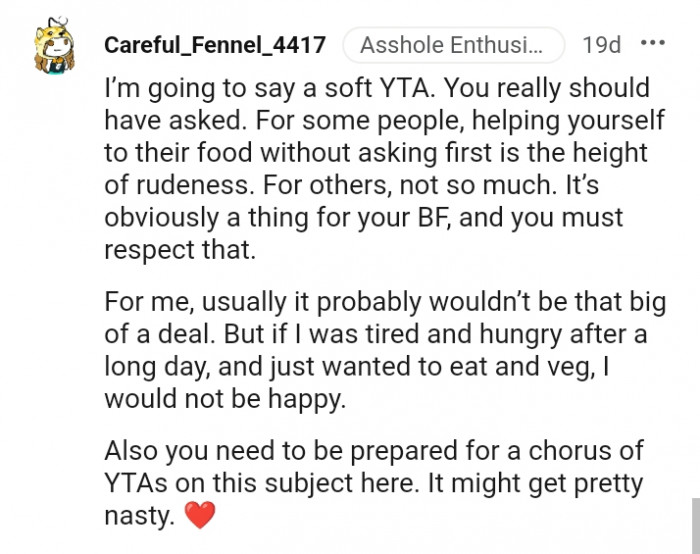Click the Asshole Enthusiast flair badge
Image resolution: width=700 pixels, height=554 pixels.
coord(453,46)
